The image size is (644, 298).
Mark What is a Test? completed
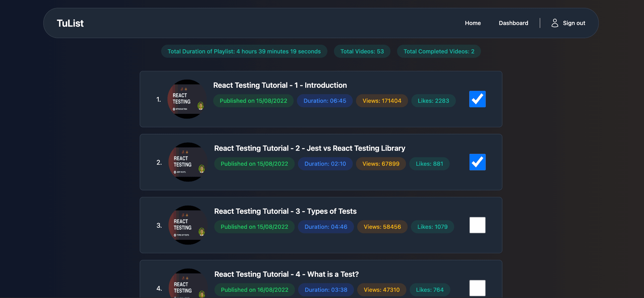(477, 288)
